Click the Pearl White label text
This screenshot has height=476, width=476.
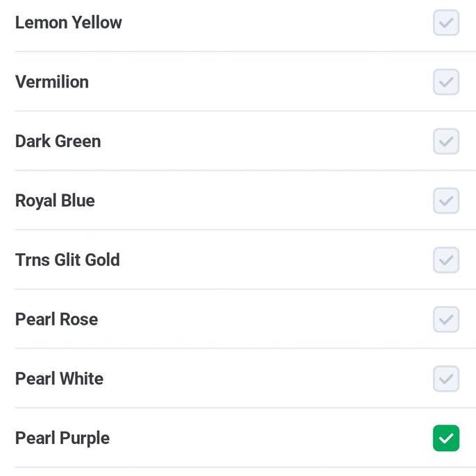click(x=59, y=379)
